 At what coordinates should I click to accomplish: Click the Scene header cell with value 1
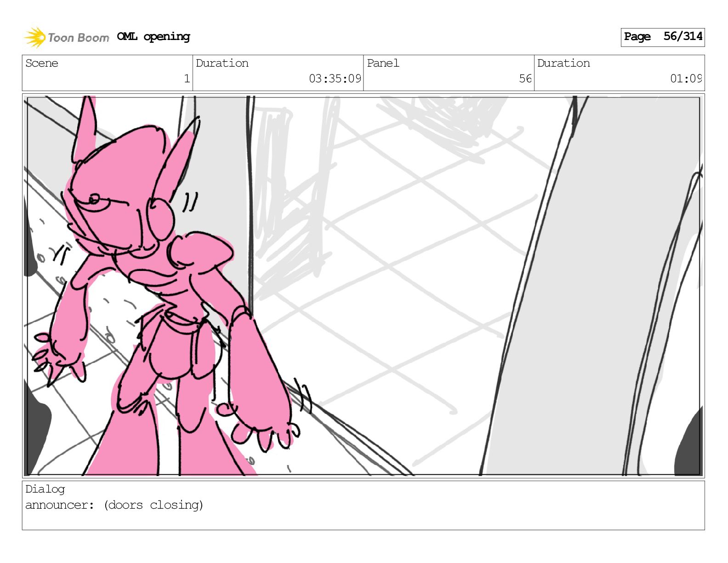pos(108,73)
